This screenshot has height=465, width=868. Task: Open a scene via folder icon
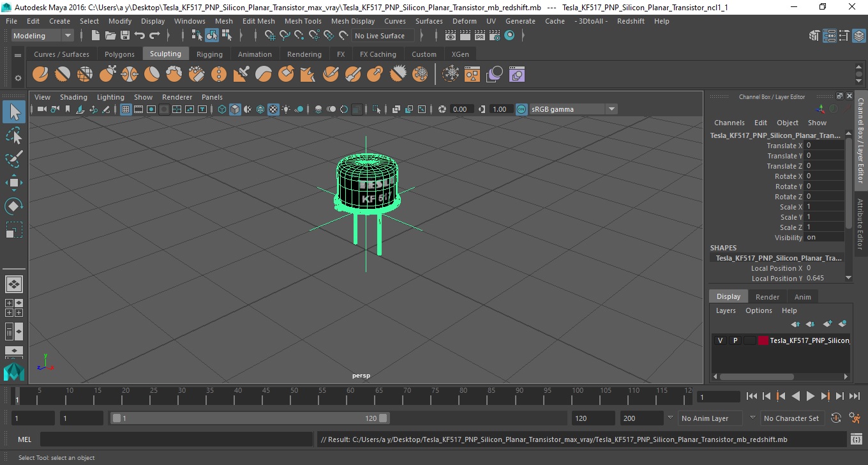coord(110,36)
